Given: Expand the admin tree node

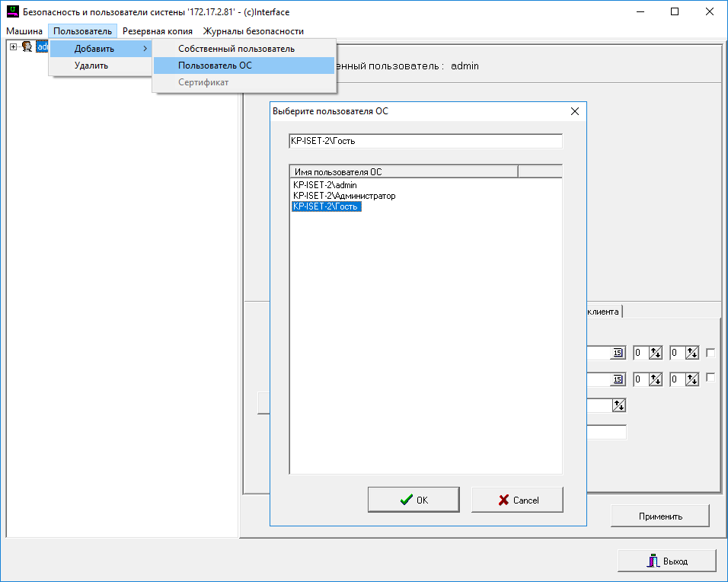Looking at the screenshot, I should [13, 47].
